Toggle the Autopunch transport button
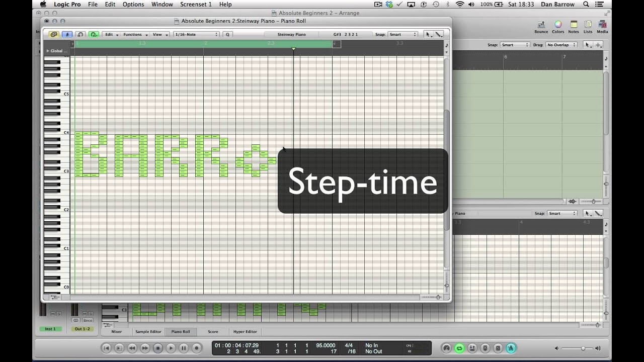Image resolution: width=644 pixels, height=362 pixels. tap(472, 348)
